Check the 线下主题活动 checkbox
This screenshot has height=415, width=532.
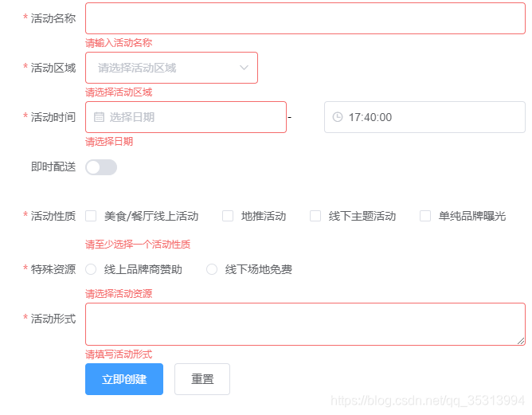coord(315,216)
